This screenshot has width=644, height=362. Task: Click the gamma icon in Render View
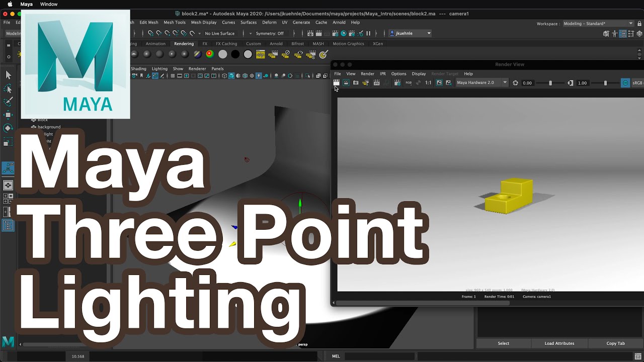pos(570,82)
